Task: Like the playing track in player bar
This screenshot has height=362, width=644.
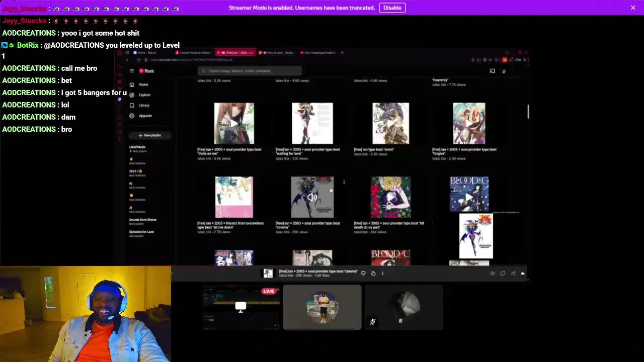Action: tap(373, 273)
